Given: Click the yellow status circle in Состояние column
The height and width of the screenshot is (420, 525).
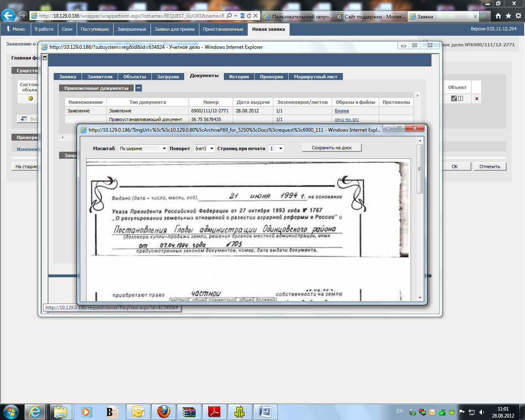Looking at the screenshot, I should [x=31, y=98].
